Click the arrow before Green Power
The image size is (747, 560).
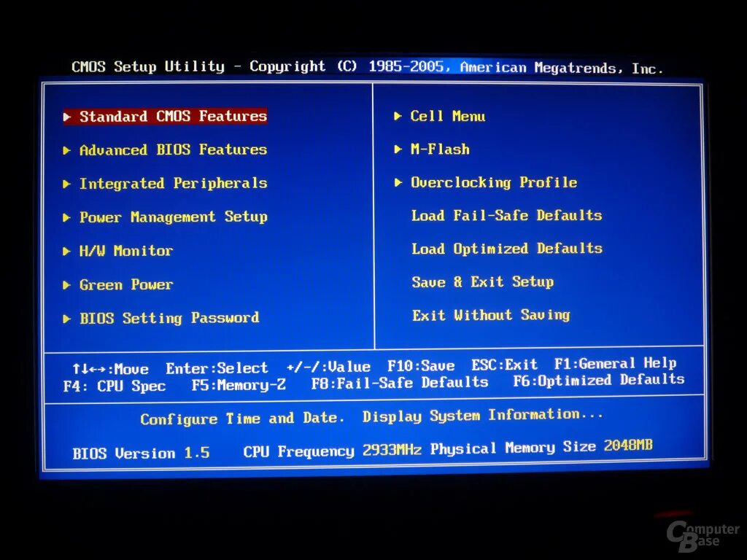[67, 285]
